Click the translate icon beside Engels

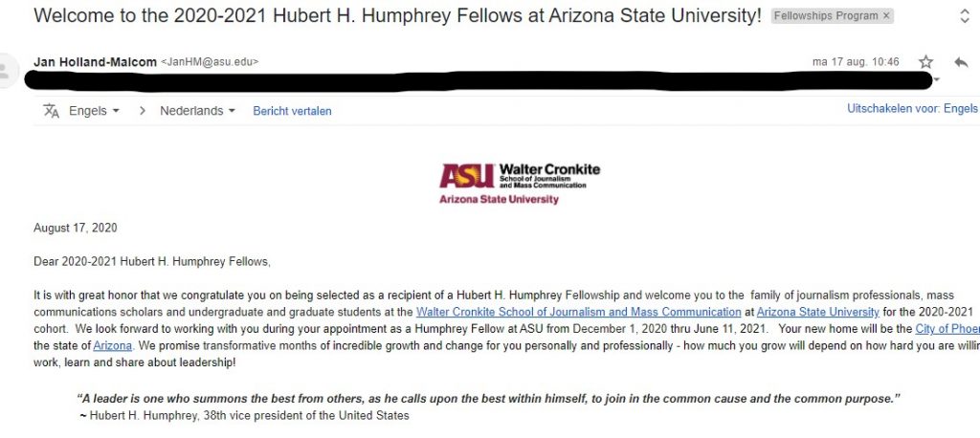coord(52,111)
